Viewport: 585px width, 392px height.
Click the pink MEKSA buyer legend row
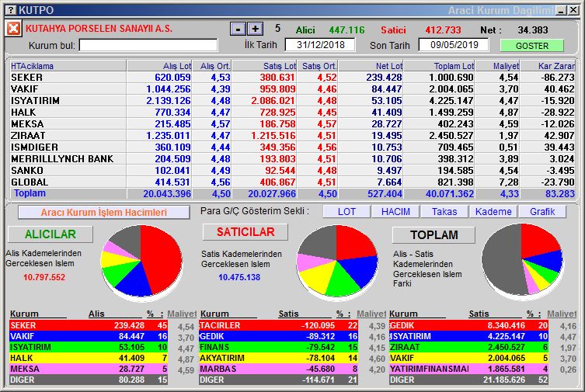click(x=89, y=369)
